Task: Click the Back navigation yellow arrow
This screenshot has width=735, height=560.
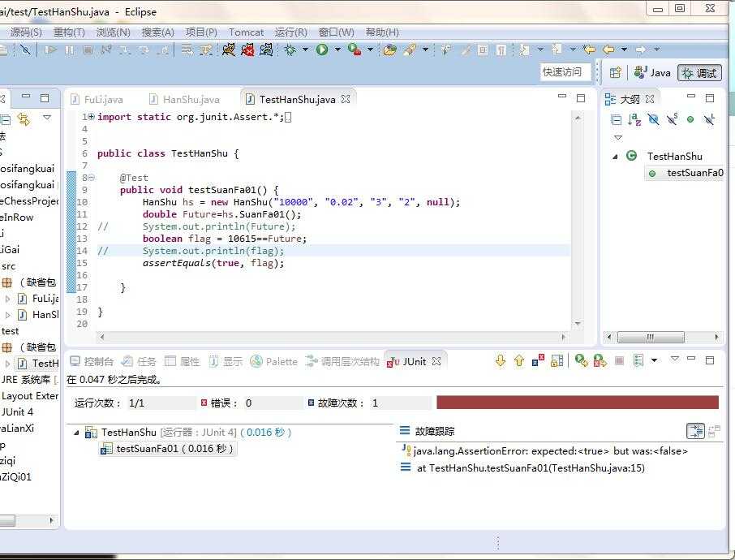Action: (608, 49)
